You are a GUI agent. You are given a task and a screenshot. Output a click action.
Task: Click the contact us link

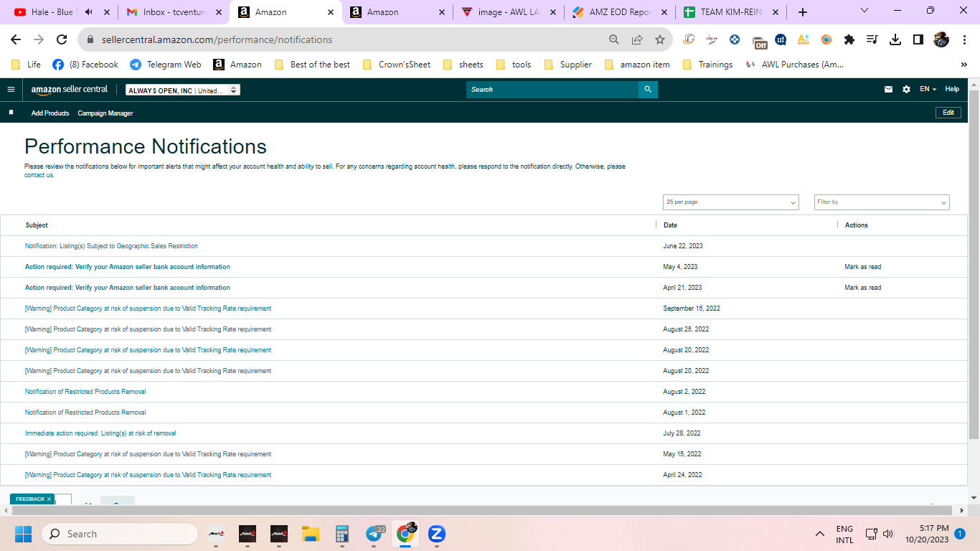pos(39,175)
